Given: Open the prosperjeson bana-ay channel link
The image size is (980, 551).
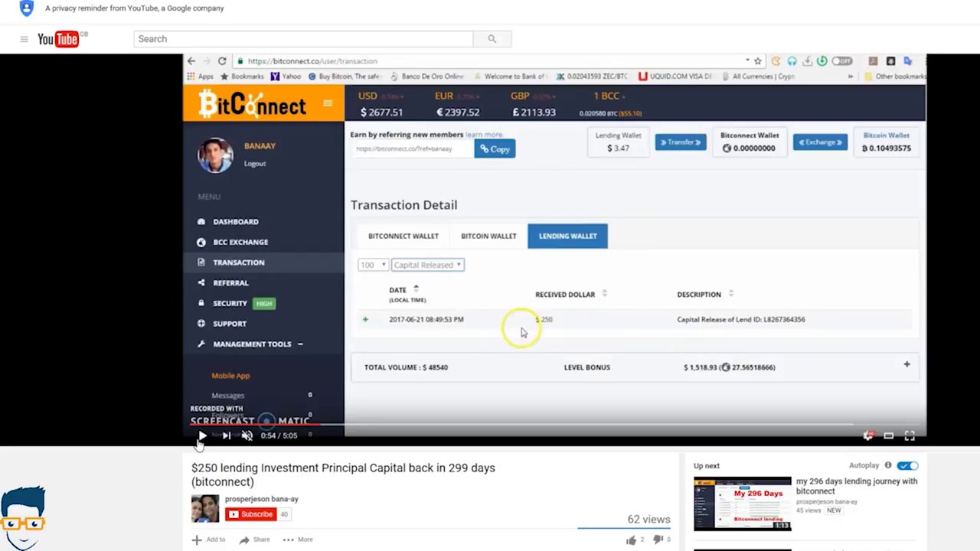Looking at the screenshot, I should pos(262,499).
